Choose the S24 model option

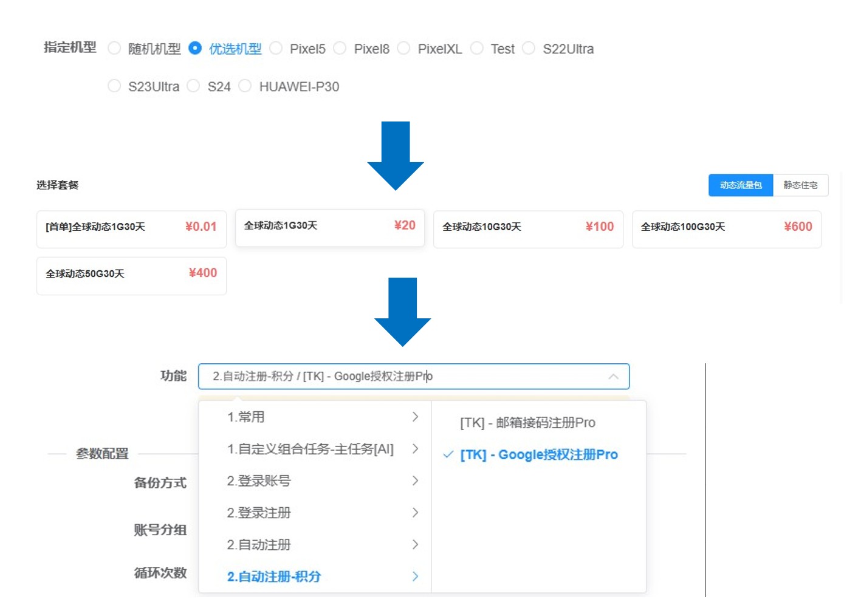click(193, 86)
